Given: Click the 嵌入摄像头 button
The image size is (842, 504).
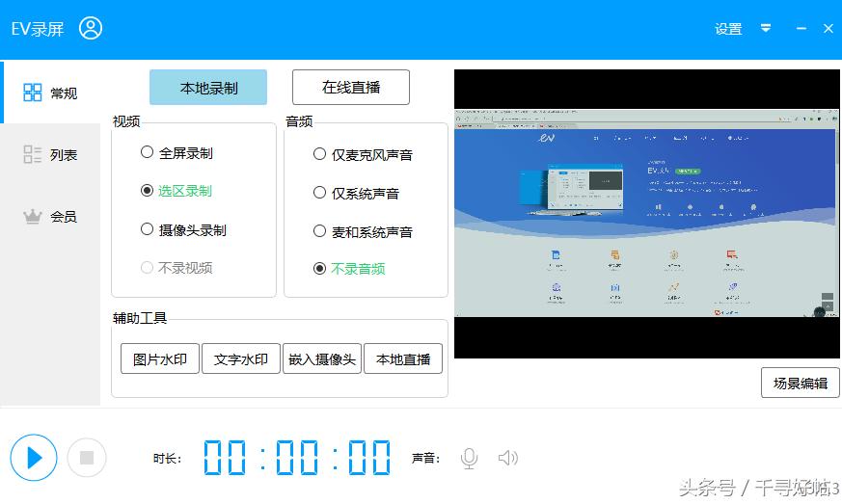Looking at the screenshot, I should click(x=322, y=358).
